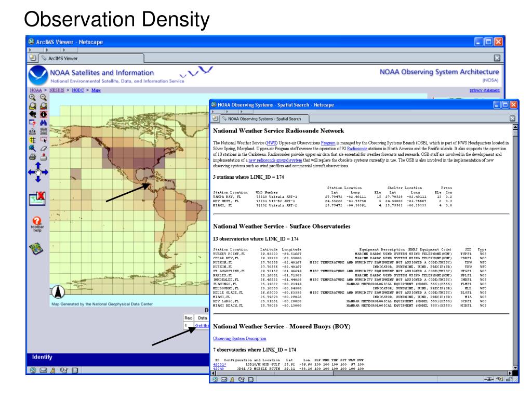The height and width of the screenshot is (399, 532).
Task: Open the NESDIS breadcrumb link
Action: click(57, 90)
